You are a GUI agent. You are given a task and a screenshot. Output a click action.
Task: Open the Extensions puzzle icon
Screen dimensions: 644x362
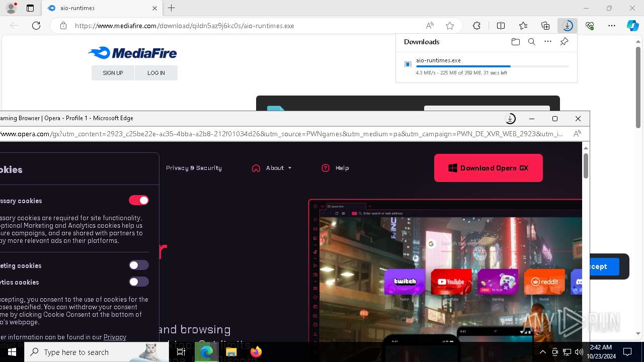[476, 26]
